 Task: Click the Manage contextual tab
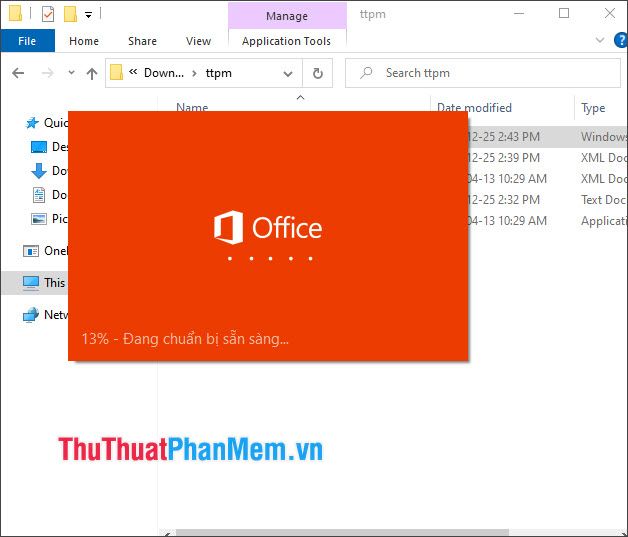(x=287, y=16)
